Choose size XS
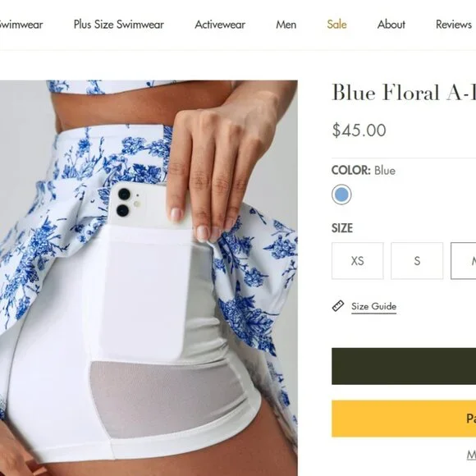This screenshot has height=476, width=476. [357, 261]
